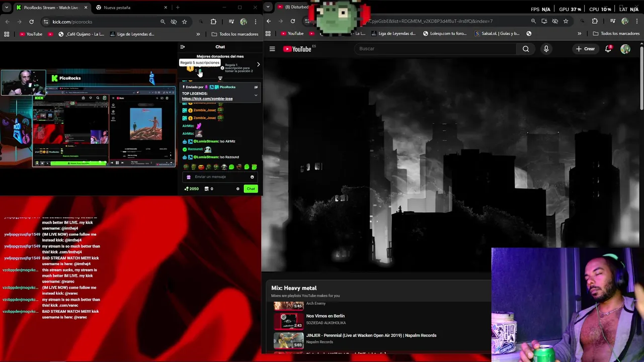Switch to the Nueva pestaña tab

point(131,8)
